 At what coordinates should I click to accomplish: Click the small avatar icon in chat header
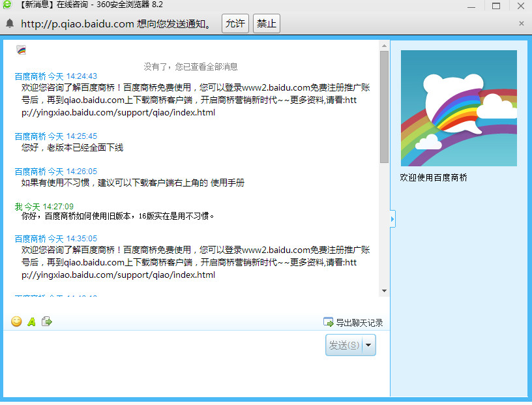click(x=21, y=50)
